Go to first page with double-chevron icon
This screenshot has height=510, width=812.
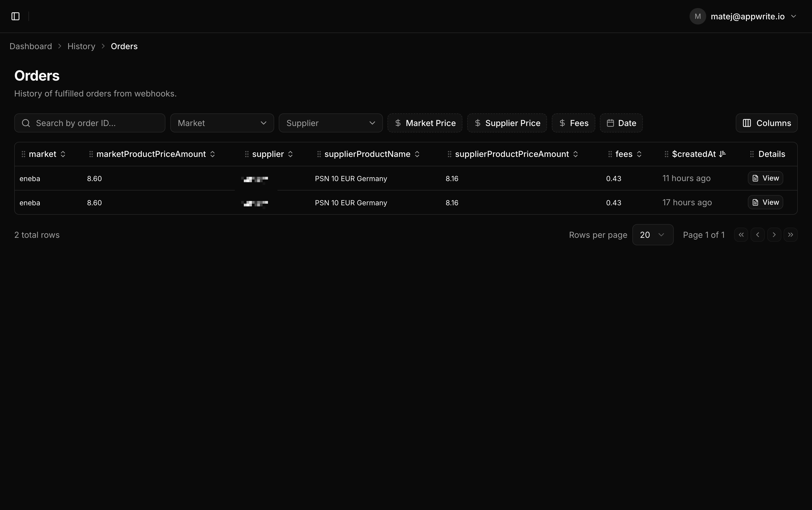tap(741, 234)
